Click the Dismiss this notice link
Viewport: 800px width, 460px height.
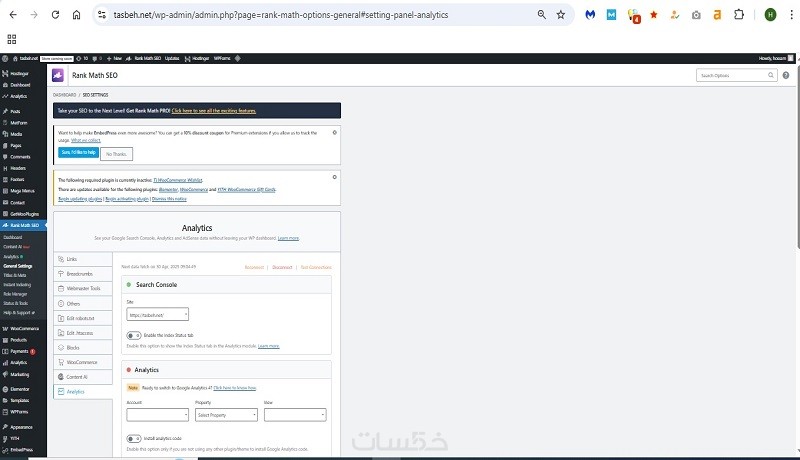click(x=169, y=199)
